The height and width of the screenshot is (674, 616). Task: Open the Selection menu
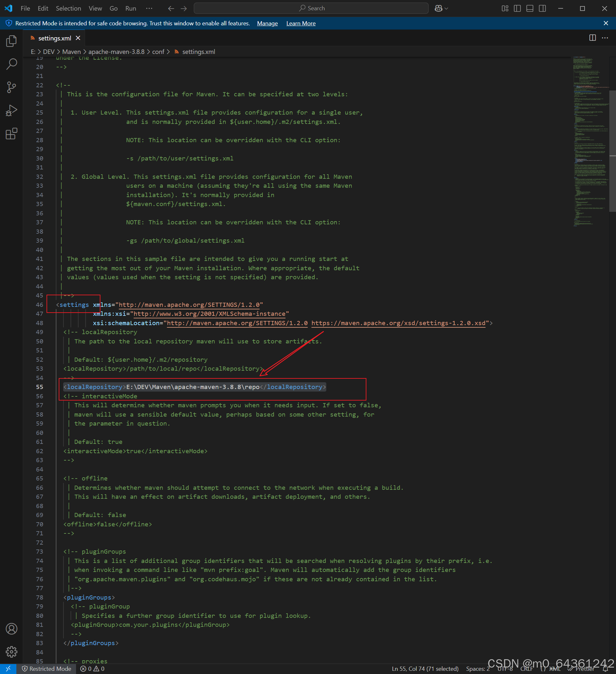tap(68, 8)
